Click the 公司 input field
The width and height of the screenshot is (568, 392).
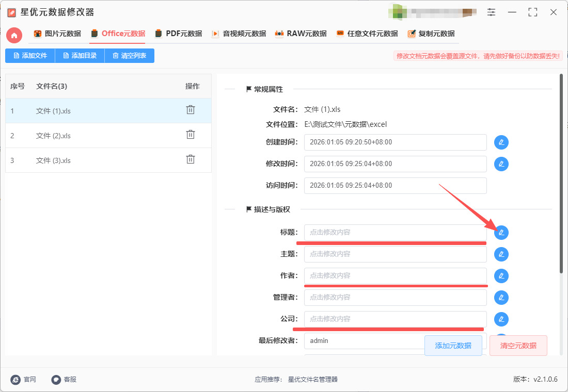(x=395, y=319)
